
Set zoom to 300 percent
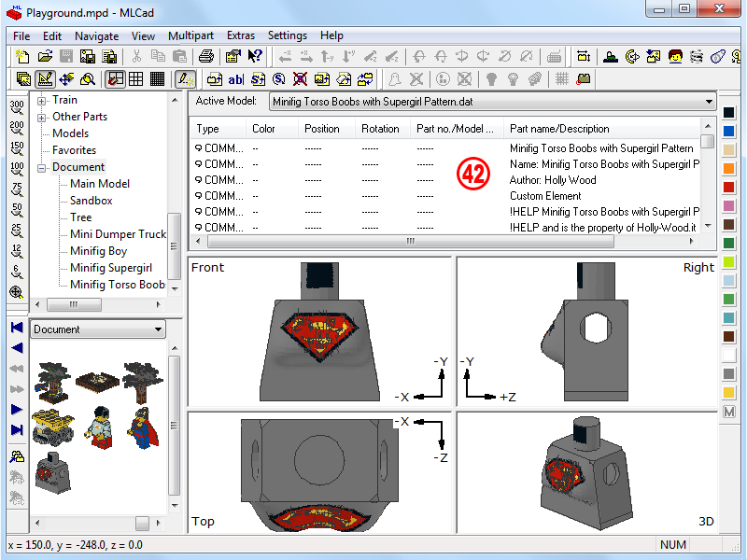[x=17, y=106]
